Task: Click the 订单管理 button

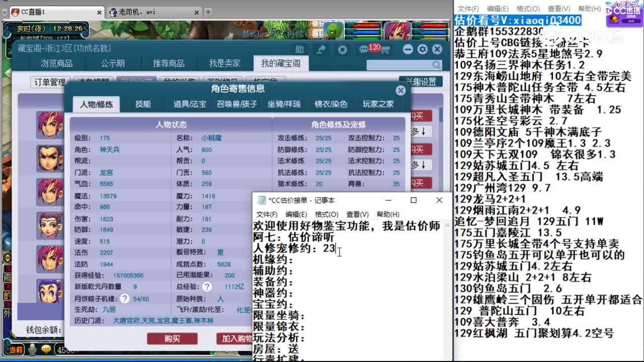Action: (50, 82)
